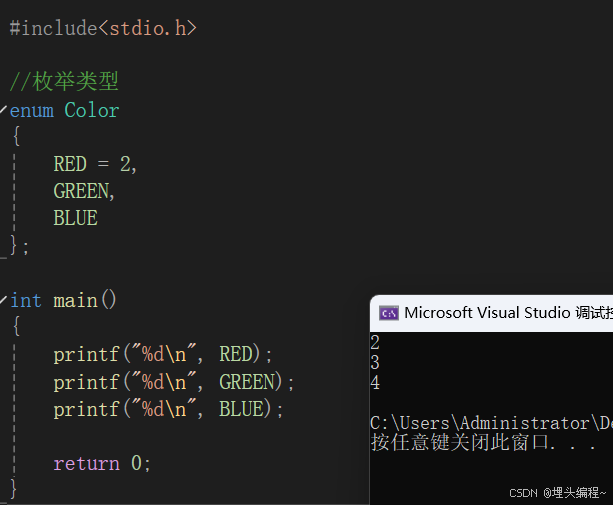Click the Color enum type name
The height and width of the screenshot is (505, 613).
pos(92,110)
